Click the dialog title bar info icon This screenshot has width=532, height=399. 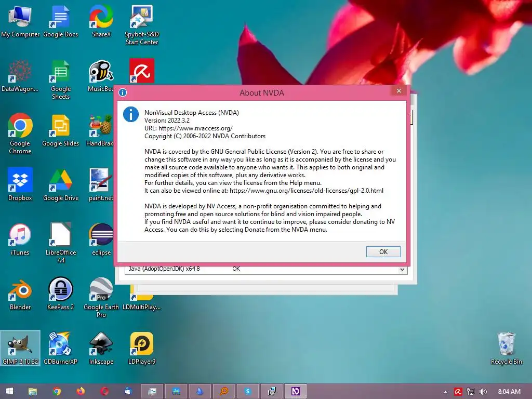(123, 92)
